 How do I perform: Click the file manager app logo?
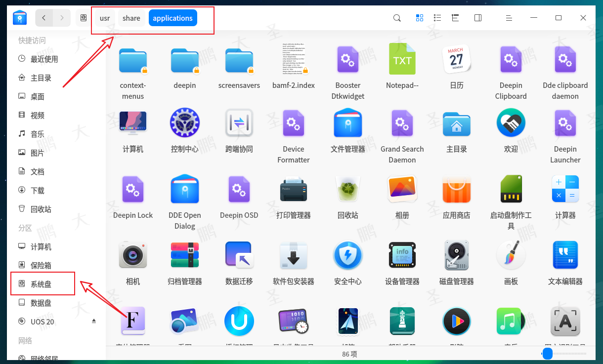[20, 18]
